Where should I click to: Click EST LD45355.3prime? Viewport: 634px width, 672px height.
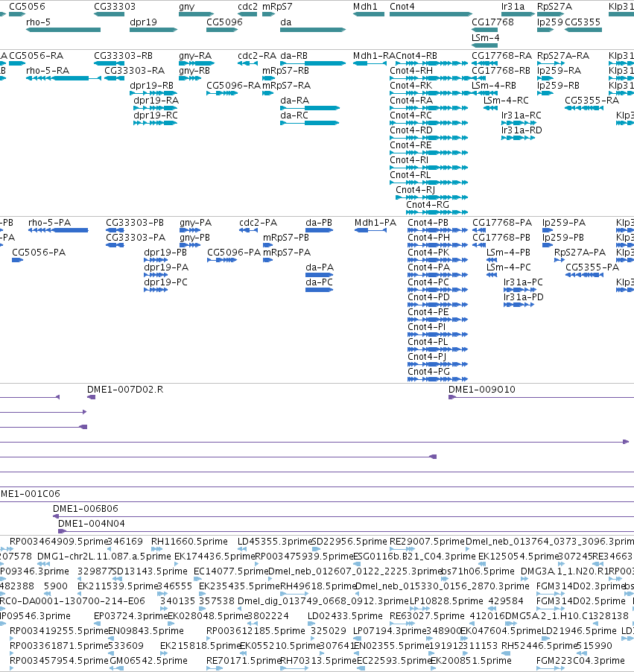click(x=275, y=542)
